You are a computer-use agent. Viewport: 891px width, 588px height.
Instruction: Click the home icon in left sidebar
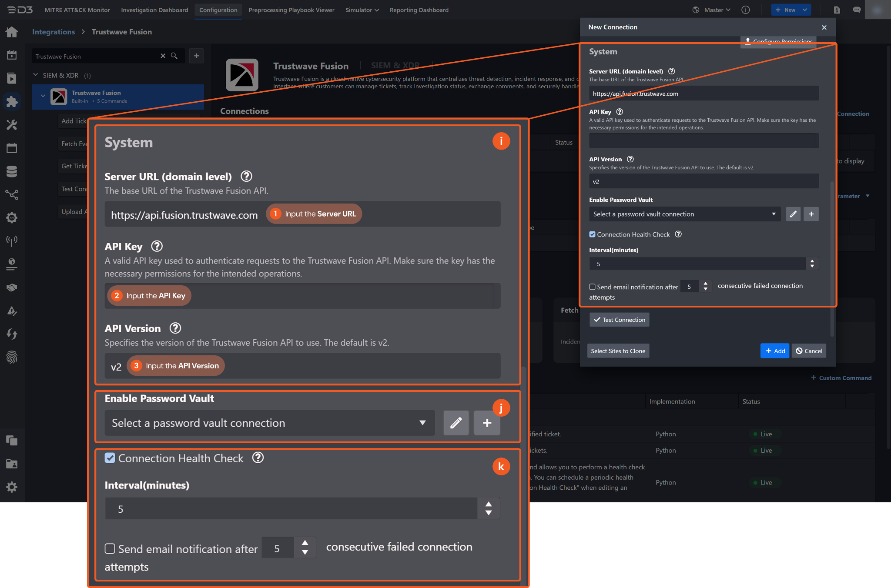(x=12, y=32)
